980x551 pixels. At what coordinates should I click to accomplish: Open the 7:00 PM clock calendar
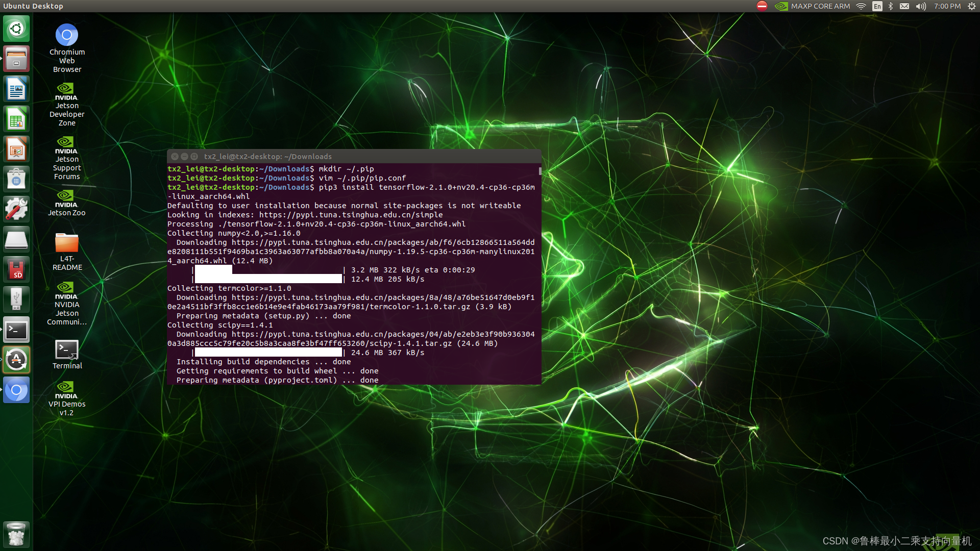tap(947, 6)
